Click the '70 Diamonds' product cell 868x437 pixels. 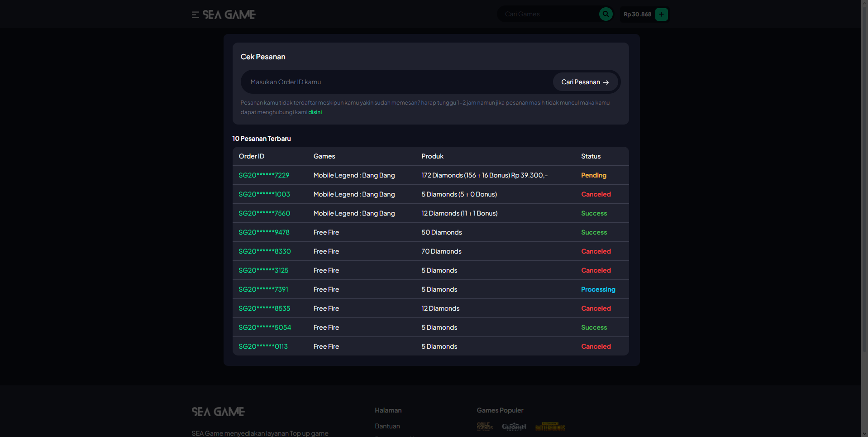click(441, 251)
